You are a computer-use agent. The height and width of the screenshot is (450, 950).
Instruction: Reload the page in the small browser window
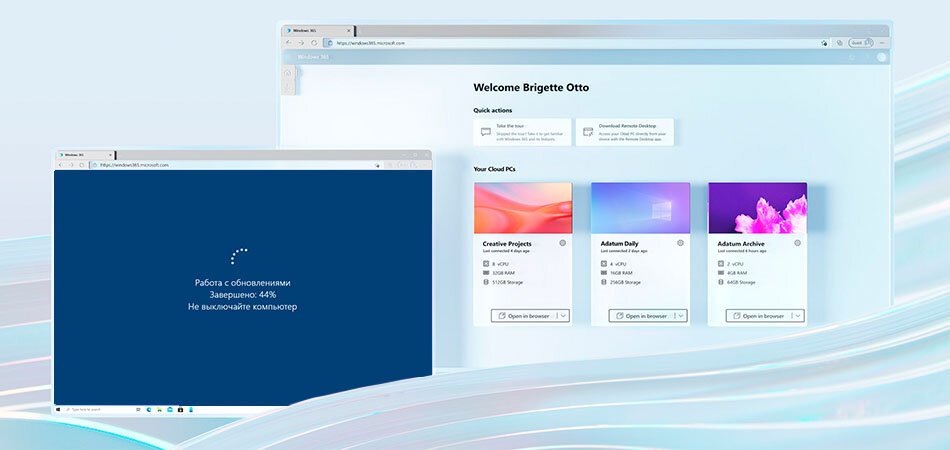(82, 165)
